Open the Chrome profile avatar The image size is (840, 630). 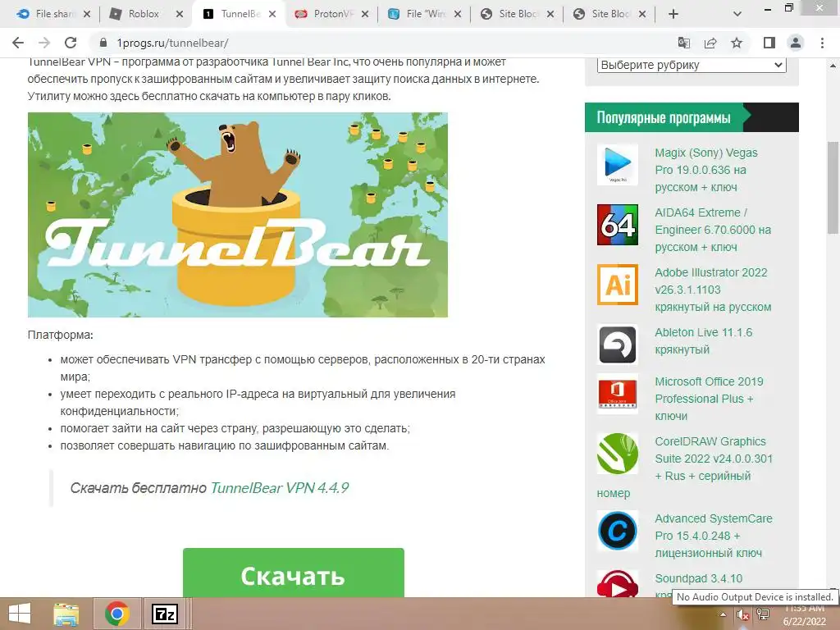796,43
